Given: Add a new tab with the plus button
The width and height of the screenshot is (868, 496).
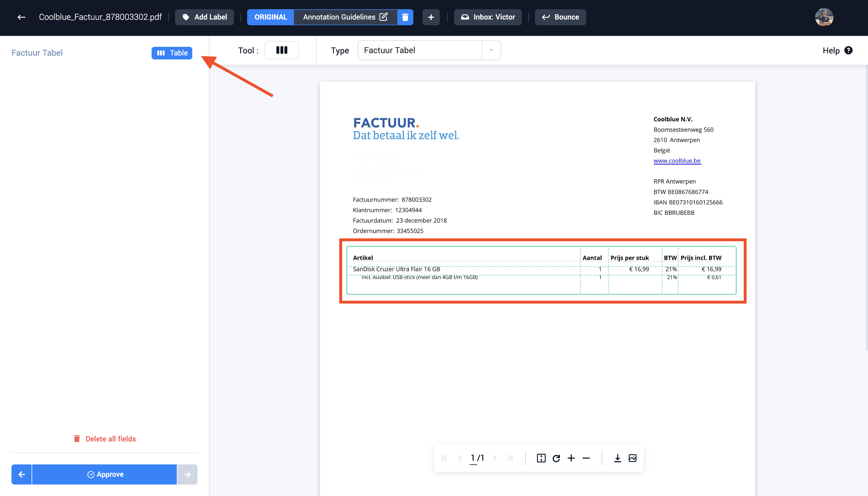Looking at the screenshot, I should pyautogui.click(x=431, y=17).
